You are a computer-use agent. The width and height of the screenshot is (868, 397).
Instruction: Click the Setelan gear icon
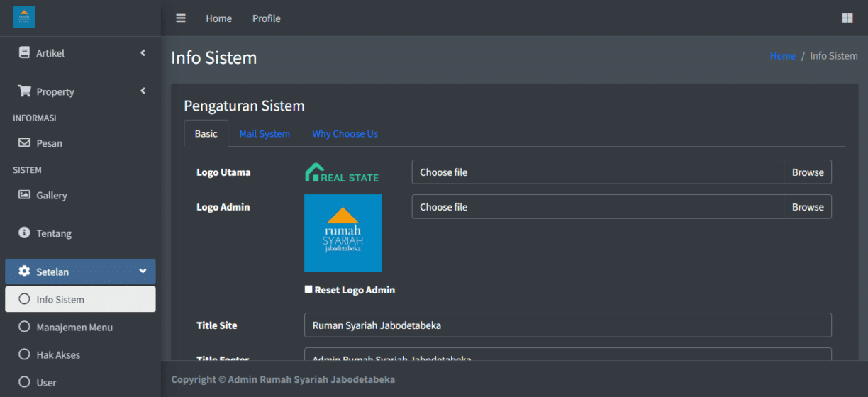click(24, 272)
